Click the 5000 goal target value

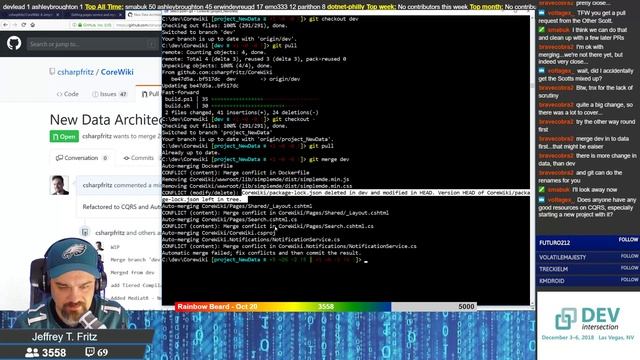[466, 307]
